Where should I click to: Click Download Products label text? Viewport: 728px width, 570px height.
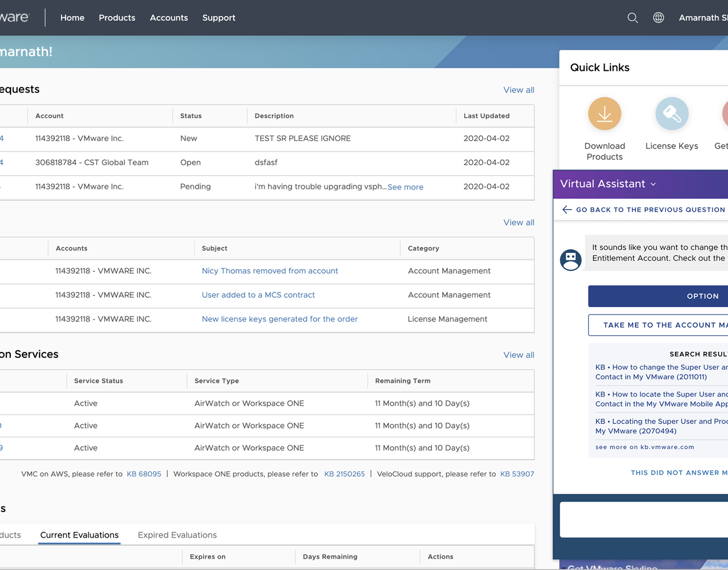[604, 151]
